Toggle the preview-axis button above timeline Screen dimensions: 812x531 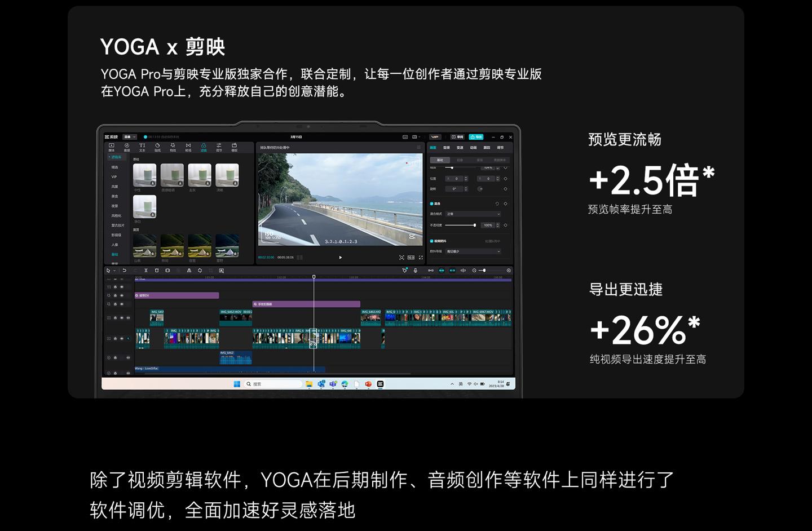(463, 271)
